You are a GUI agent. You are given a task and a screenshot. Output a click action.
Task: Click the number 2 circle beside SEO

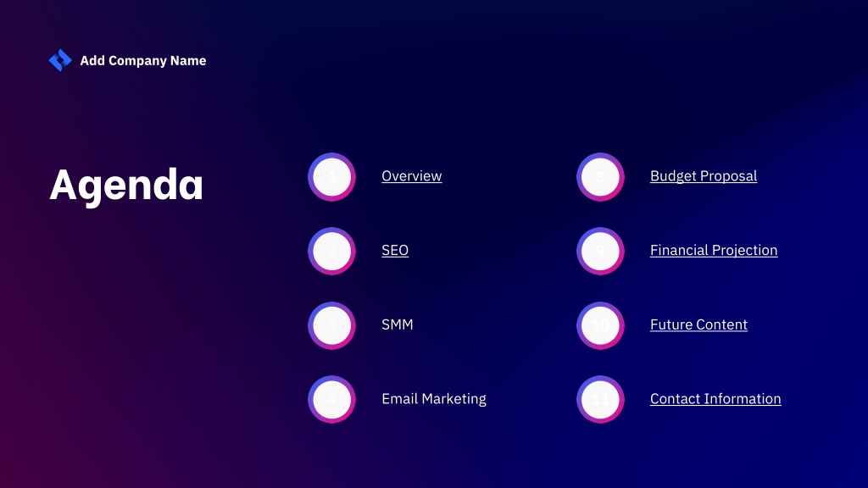click(331, 251)
